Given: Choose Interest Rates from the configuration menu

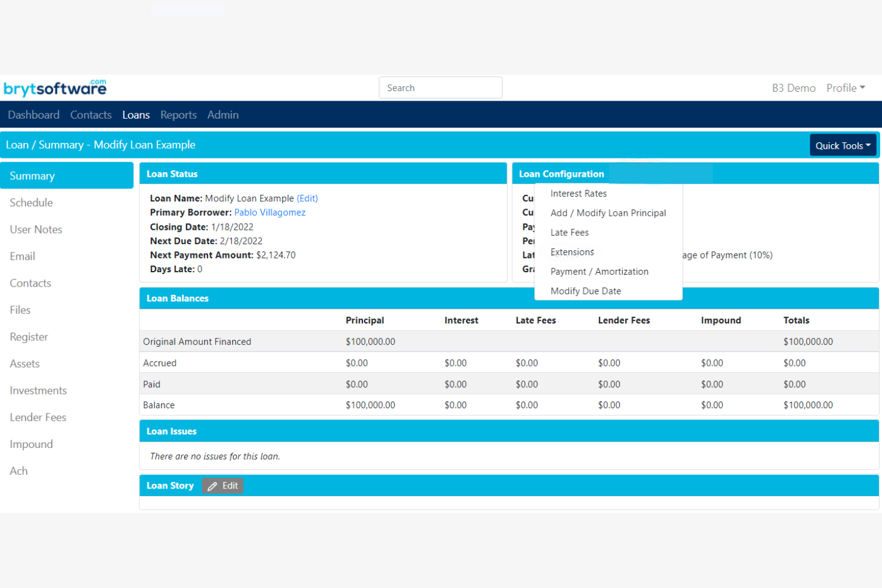Looking at the screenshot, I should click(x=579, y=193).
